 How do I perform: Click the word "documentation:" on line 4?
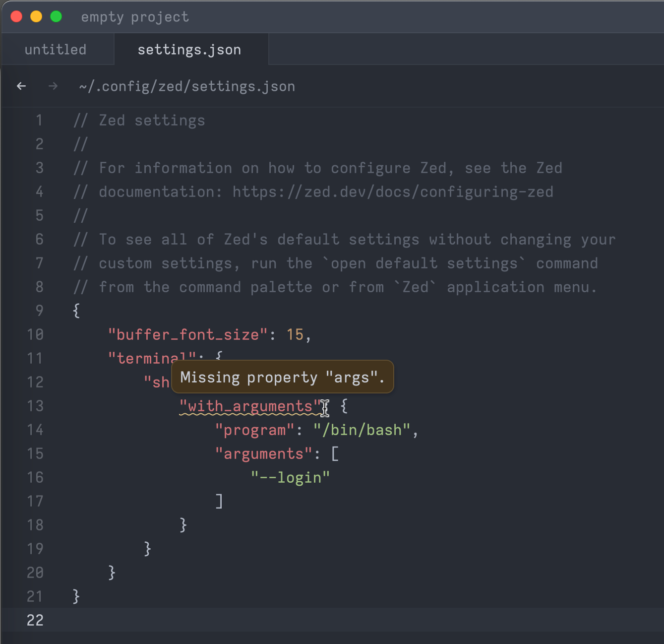(x=161, y=192)
